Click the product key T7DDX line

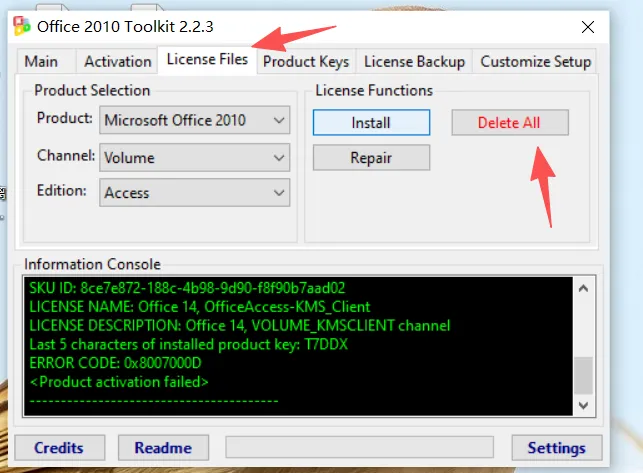click(189, 345)
